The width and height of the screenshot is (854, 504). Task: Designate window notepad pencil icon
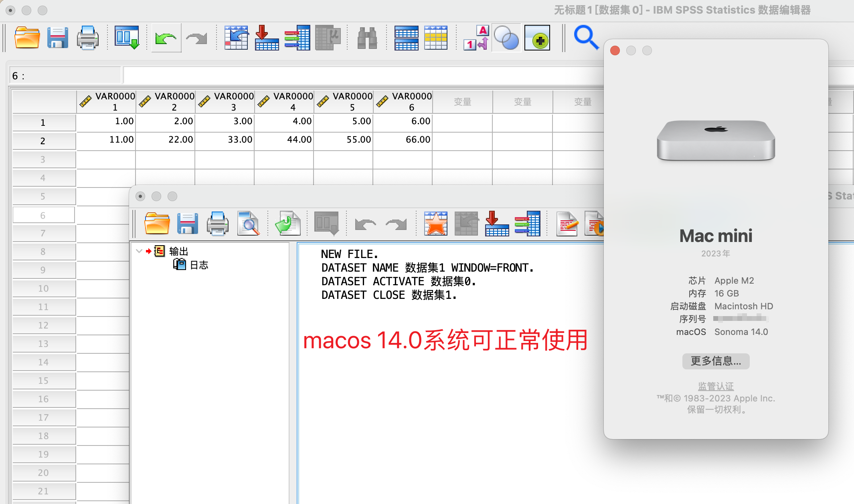point(567,223)
